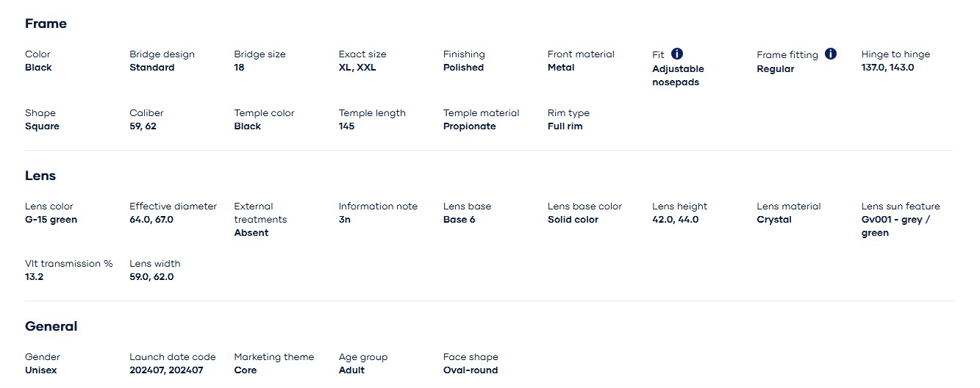Click the Adjustable nosepads fit value
Image resolution: width=980 pixels, height=388 pixels.
pyautogui.click(x=678, y=76)
